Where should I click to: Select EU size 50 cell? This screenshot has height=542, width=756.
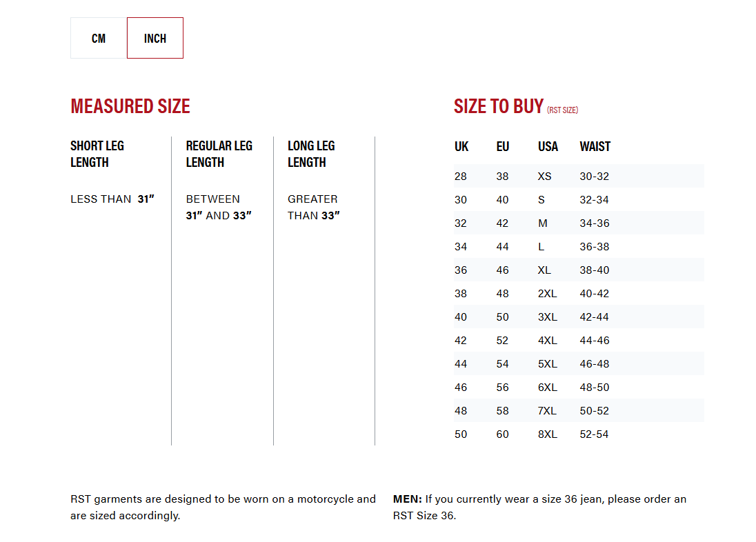[x=502, y=317]
